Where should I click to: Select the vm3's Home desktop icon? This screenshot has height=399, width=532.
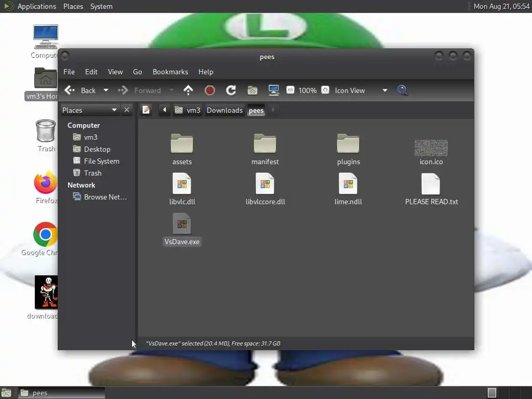43,84
